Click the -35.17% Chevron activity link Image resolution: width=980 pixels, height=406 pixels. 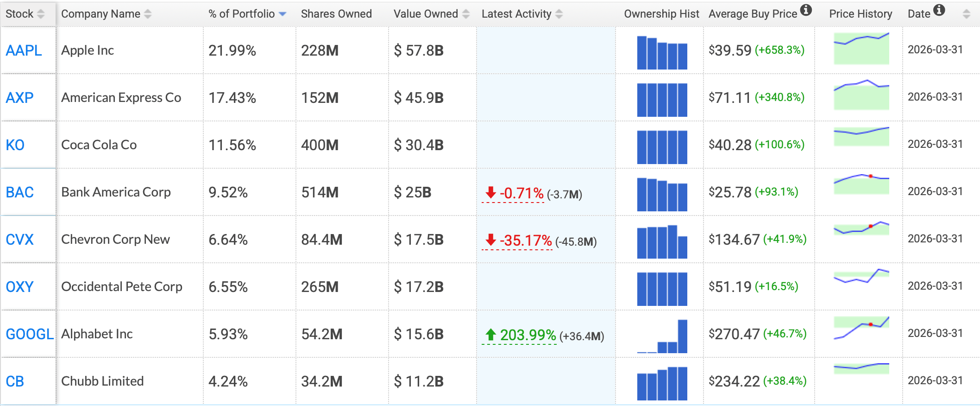[x=526, y=241]
